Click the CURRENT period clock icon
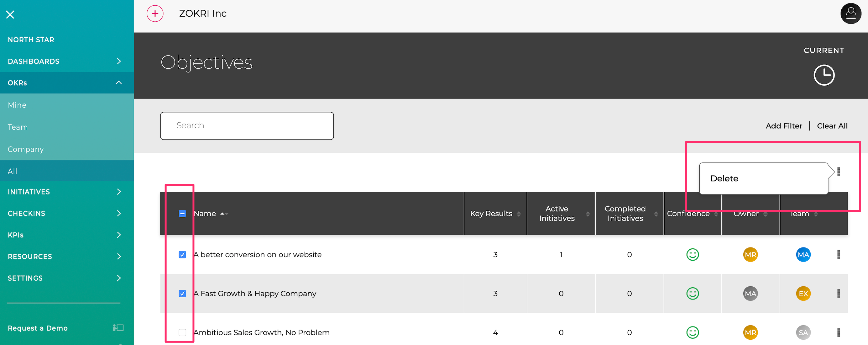Viewport: 868px width, 345px height. point(824,75)
